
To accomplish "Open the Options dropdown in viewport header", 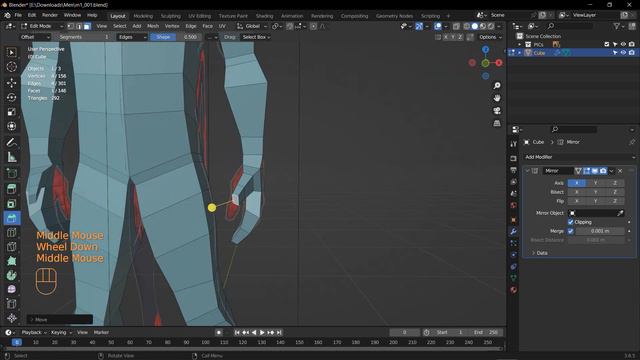I will 490,37.
